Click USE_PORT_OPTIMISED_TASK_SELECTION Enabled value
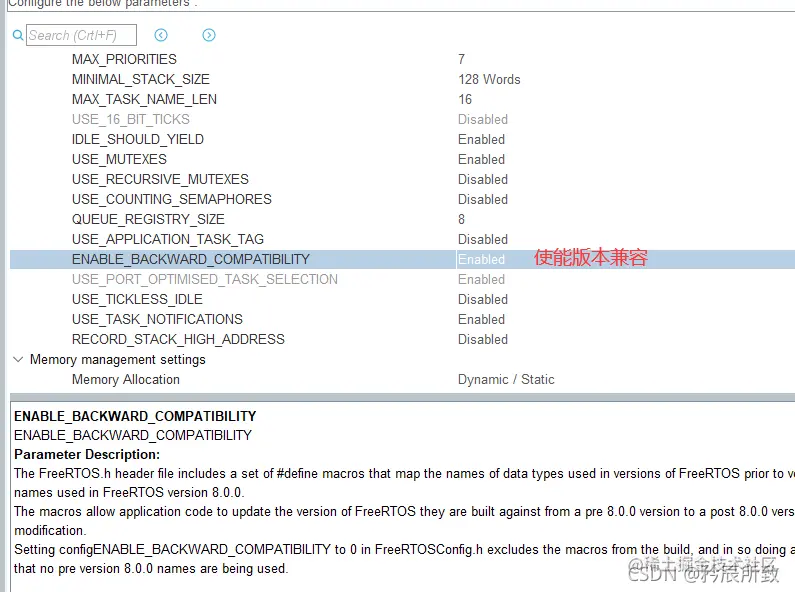This screenshot has width=795, height=592. pos(481,279)
